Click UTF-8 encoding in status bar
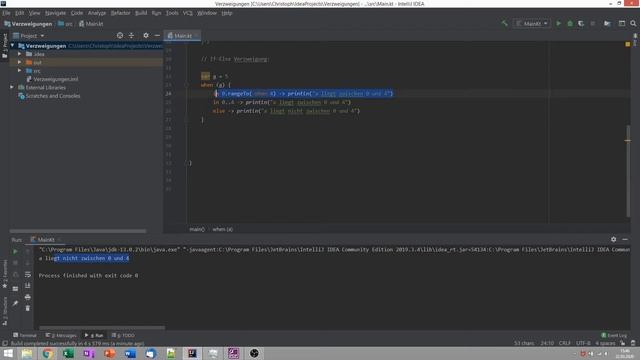 click(583, 343)
